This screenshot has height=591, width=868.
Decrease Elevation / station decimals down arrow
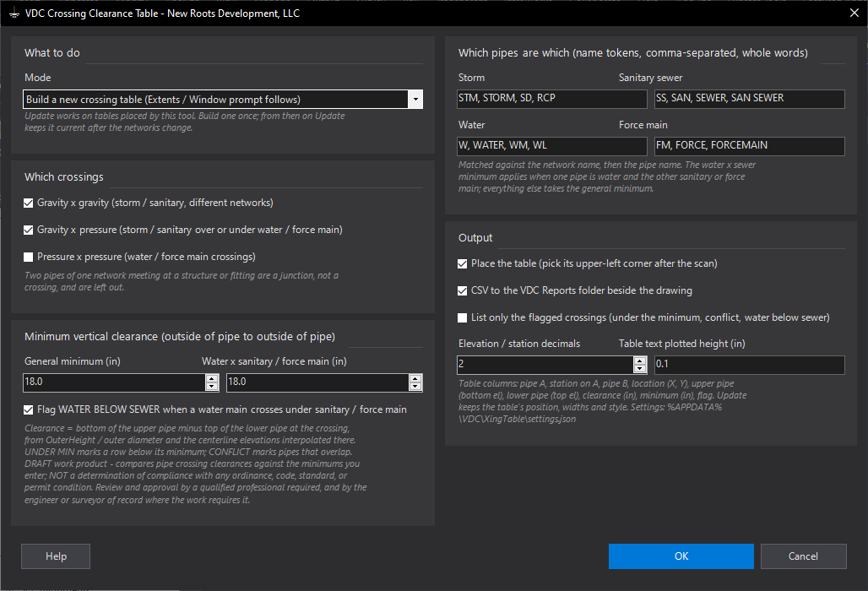(x=640, y=369)
